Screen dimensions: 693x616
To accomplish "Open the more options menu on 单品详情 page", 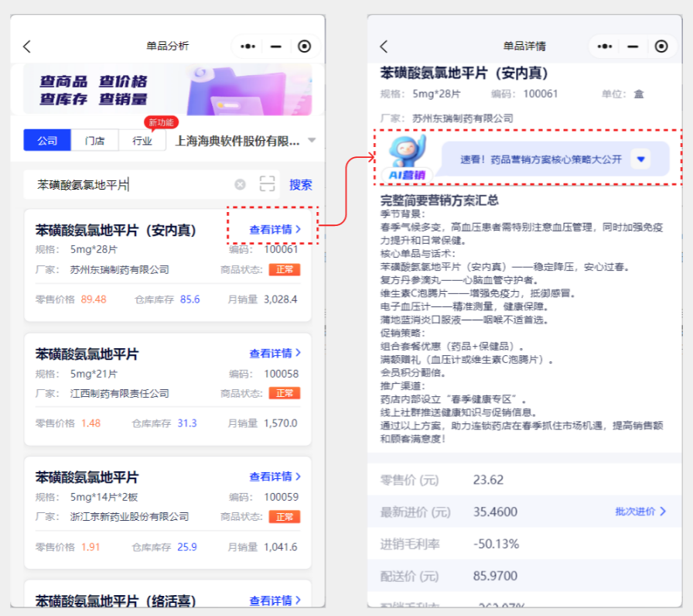I will (x=605, y=46).
